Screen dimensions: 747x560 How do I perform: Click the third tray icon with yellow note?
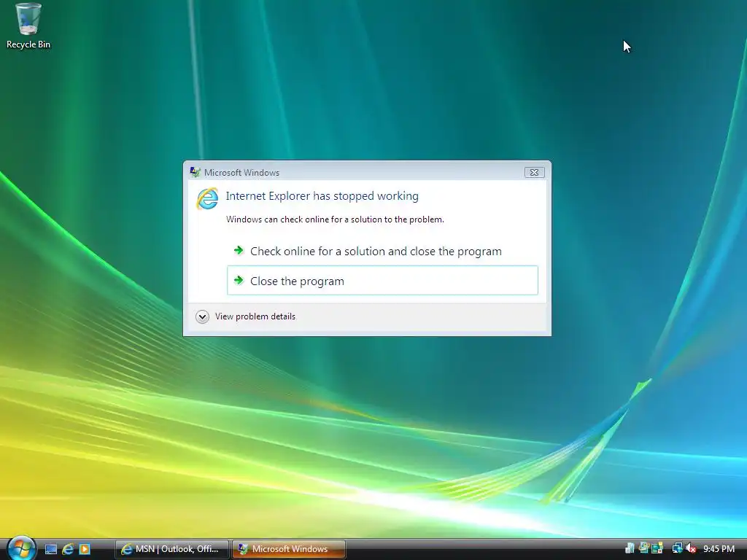point(657,548)
